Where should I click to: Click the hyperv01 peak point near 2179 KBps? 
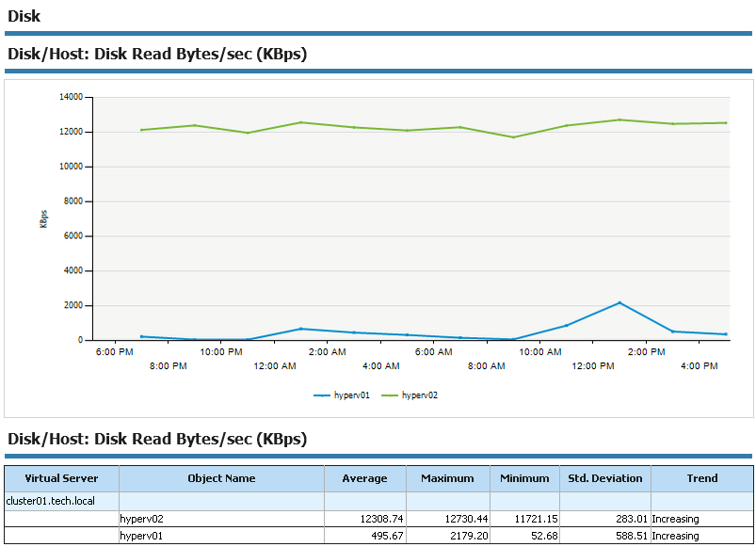619,302
